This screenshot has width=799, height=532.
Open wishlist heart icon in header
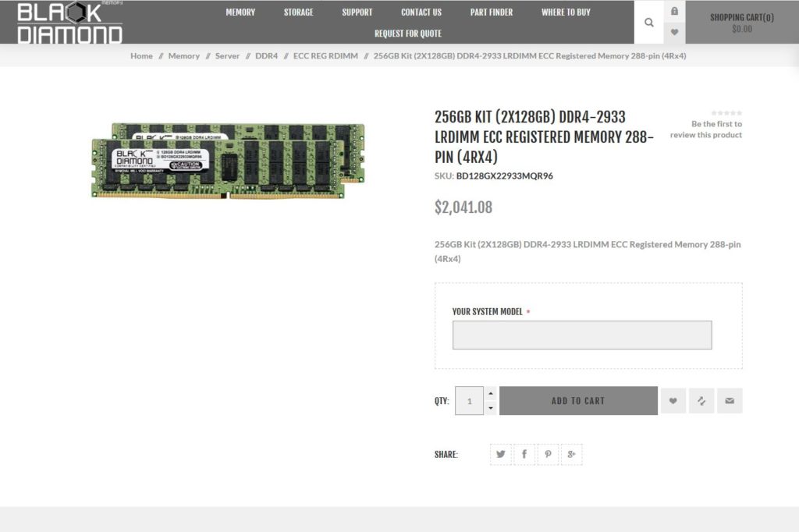[674, 33]
